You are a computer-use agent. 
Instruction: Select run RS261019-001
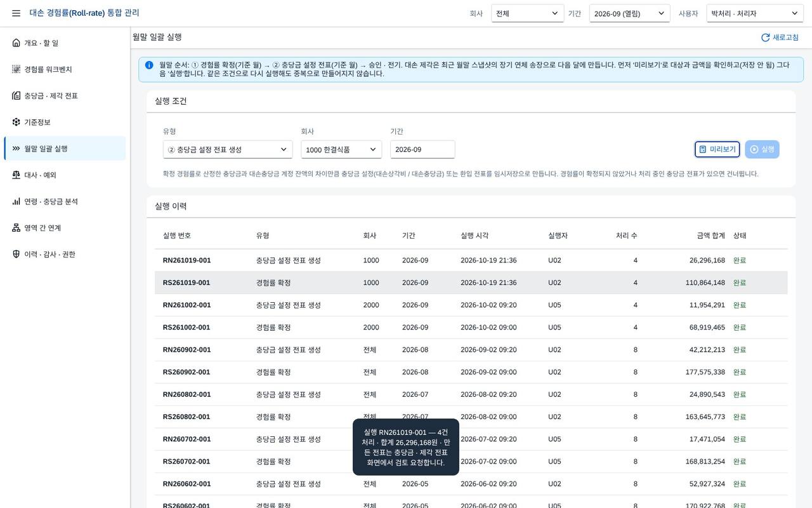coord(471,283)
